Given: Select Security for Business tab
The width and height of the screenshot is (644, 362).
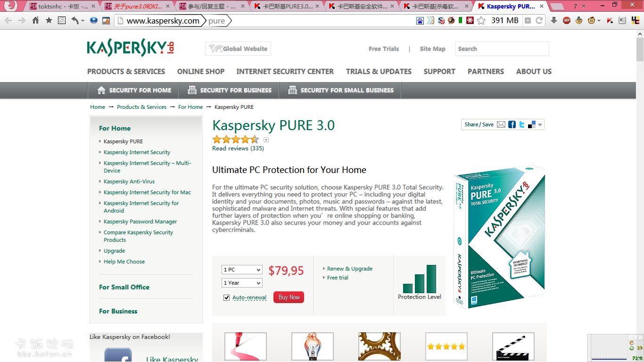Looking at the screenshot, I should pyautogui.click(x=229, y=90).
